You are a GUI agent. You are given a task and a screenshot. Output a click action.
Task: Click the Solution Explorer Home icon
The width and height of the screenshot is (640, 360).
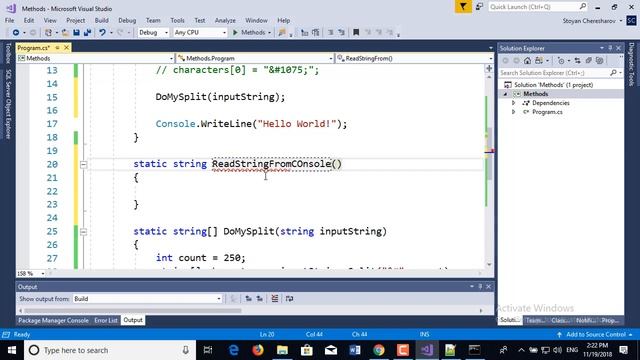(527, 61)
